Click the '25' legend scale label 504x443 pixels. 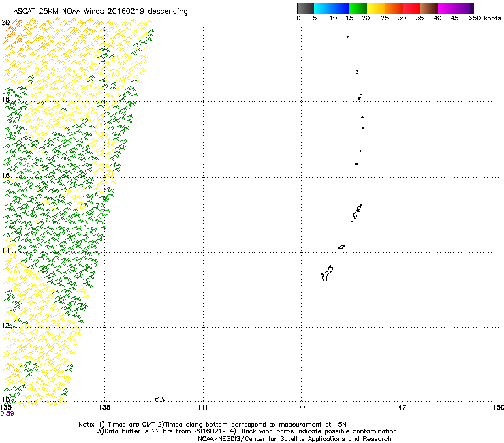click(x=385, y=18)
